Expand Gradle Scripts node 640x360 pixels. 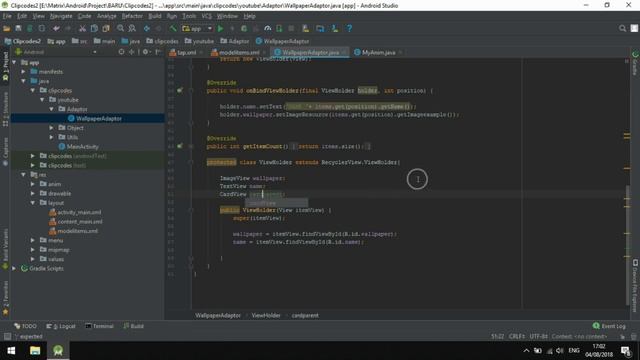point(15,269)
